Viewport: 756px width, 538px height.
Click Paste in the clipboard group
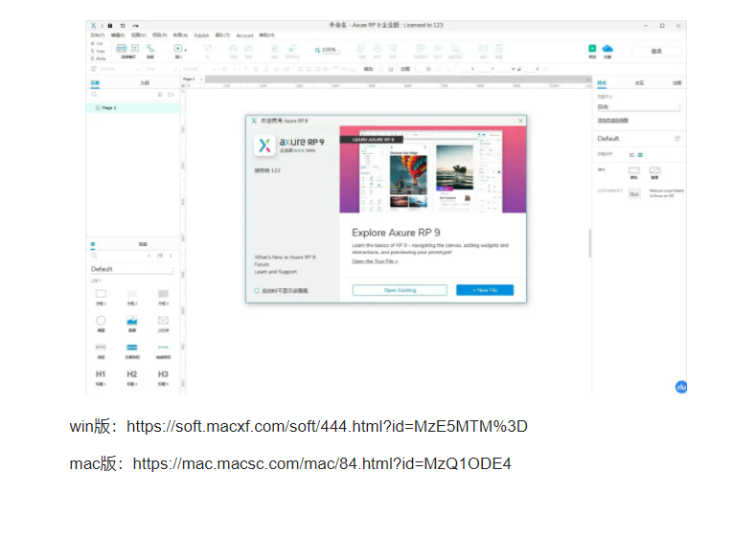pos(98,58)
